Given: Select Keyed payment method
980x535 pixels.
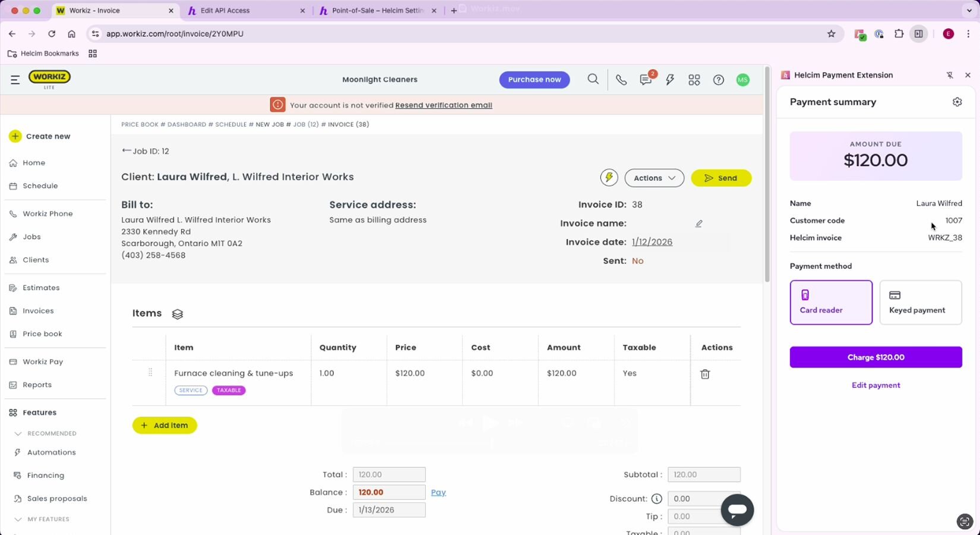Looking at the screenshot, I should 920,303.
